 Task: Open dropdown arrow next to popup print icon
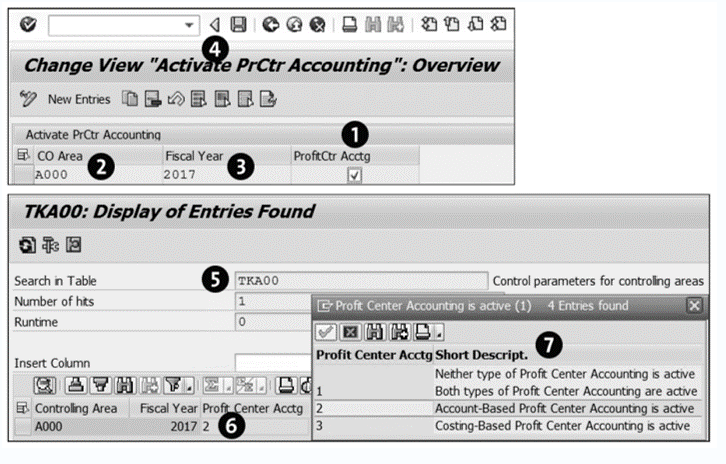tap(440, 333)
